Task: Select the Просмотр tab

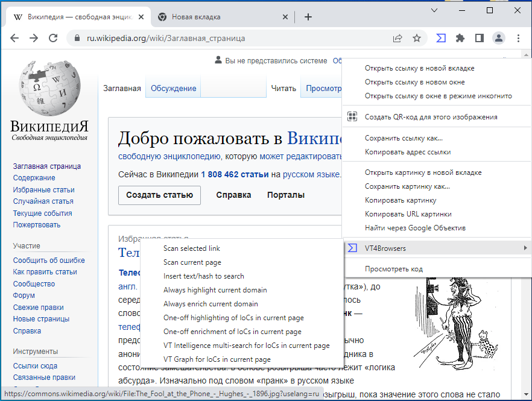Action: point(323,89)
